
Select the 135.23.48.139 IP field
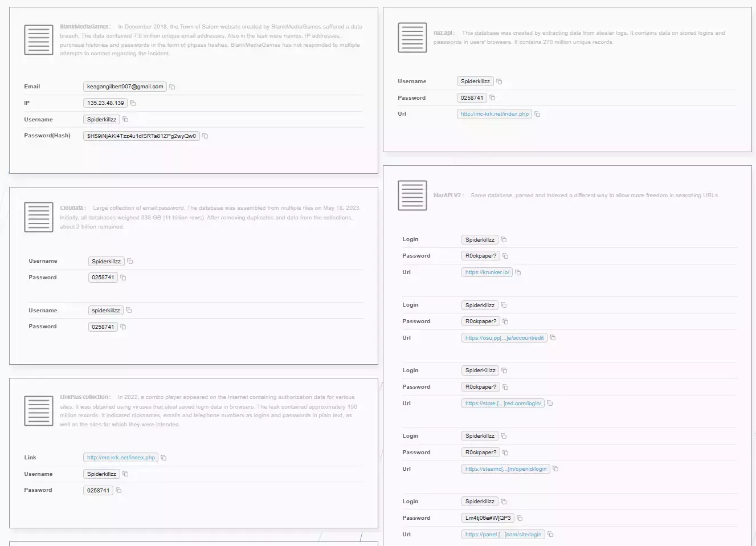pos(105,103)
